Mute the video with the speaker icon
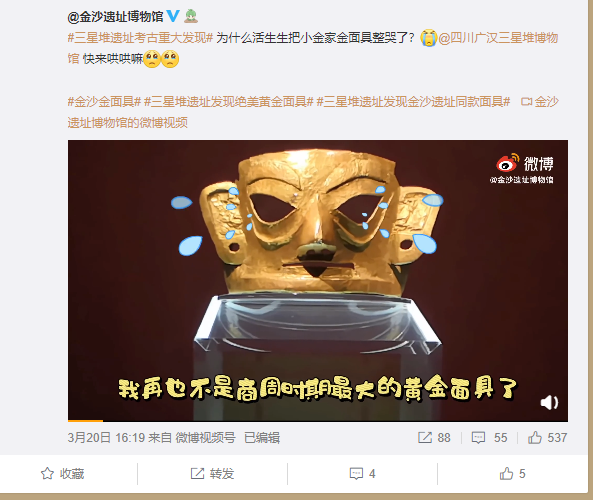 click(549, 402)
